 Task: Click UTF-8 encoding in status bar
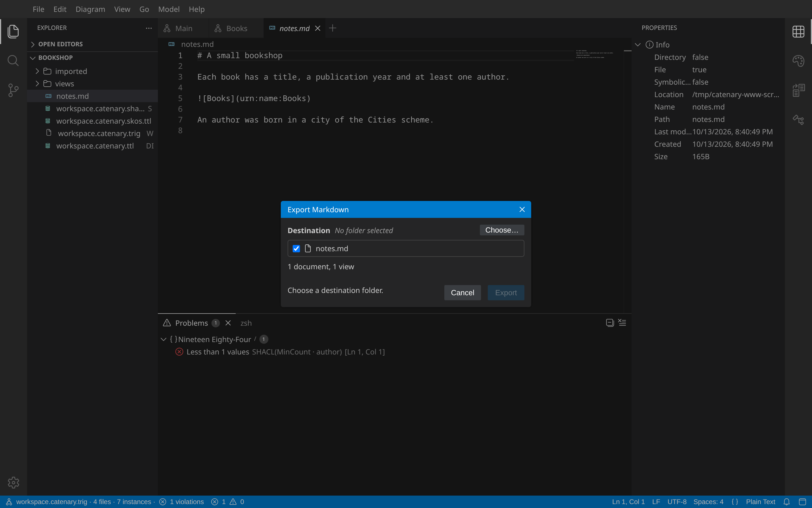click(x=677, y=502)
